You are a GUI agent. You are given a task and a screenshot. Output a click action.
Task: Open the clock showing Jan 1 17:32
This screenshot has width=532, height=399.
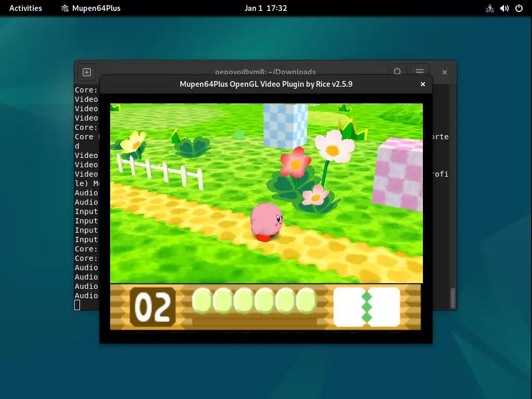click(265, 8)
